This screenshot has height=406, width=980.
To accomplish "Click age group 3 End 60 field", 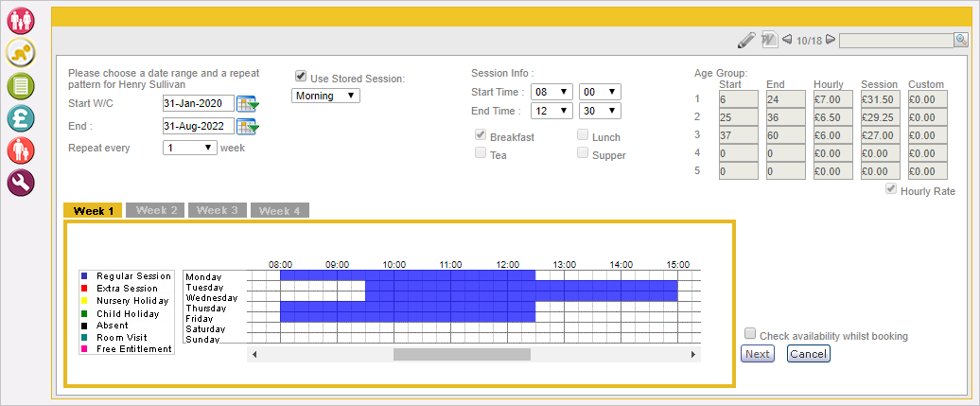I will (786, 135).
